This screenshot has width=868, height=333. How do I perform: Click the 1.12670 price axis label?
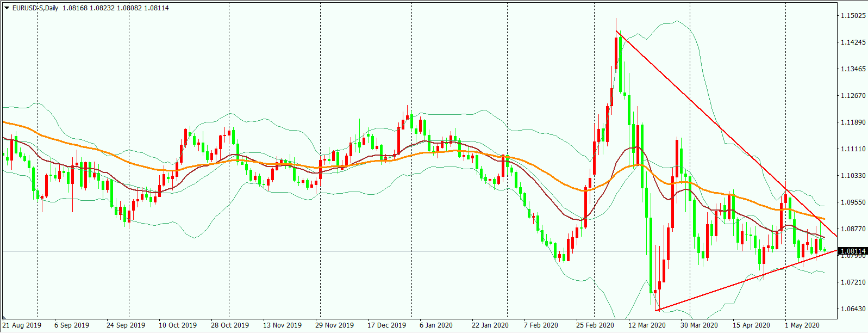[x=853, y=96]
